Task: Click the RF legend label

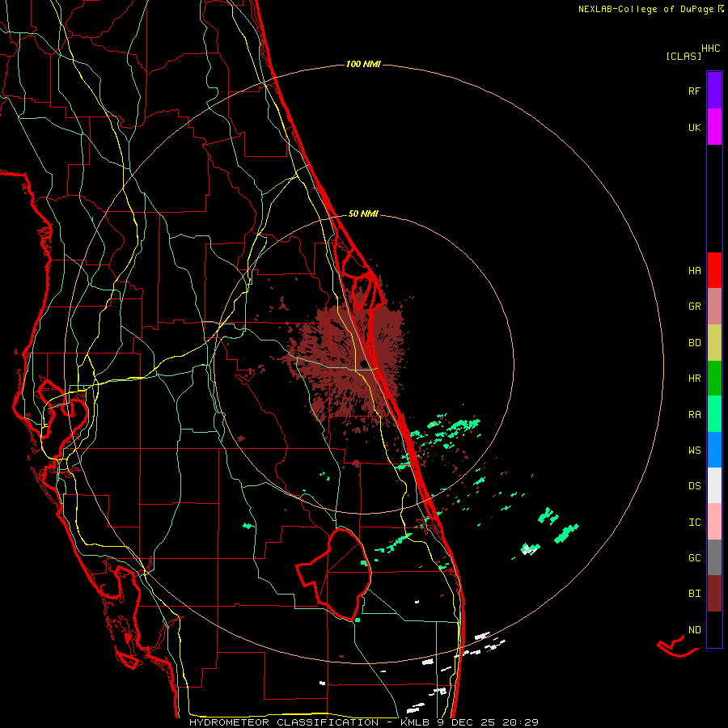Action: (694, 91)
